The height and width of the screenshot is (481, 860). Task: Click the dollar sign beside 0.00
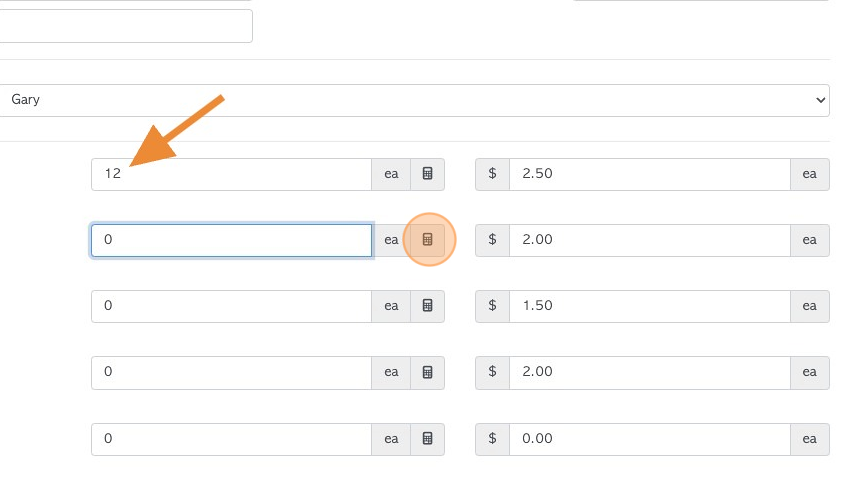tap(493, 439)
